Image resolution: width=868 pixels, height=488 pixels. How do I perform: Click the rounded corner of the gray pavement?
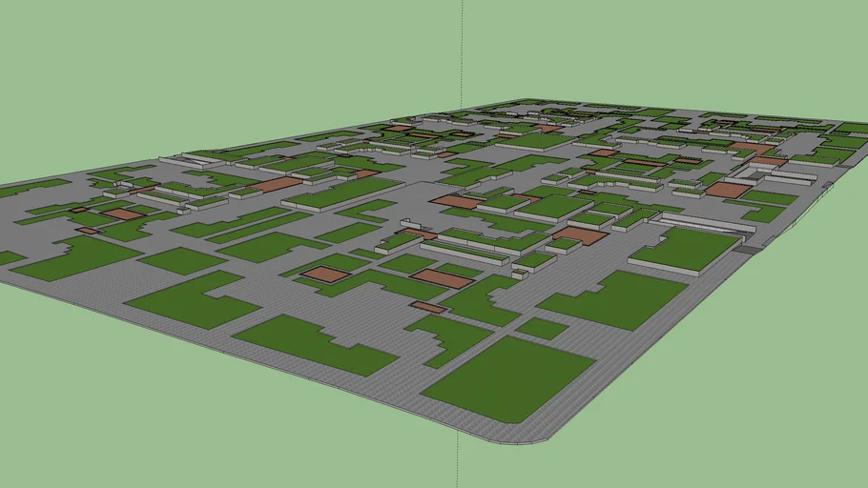(x=534, y=440)
